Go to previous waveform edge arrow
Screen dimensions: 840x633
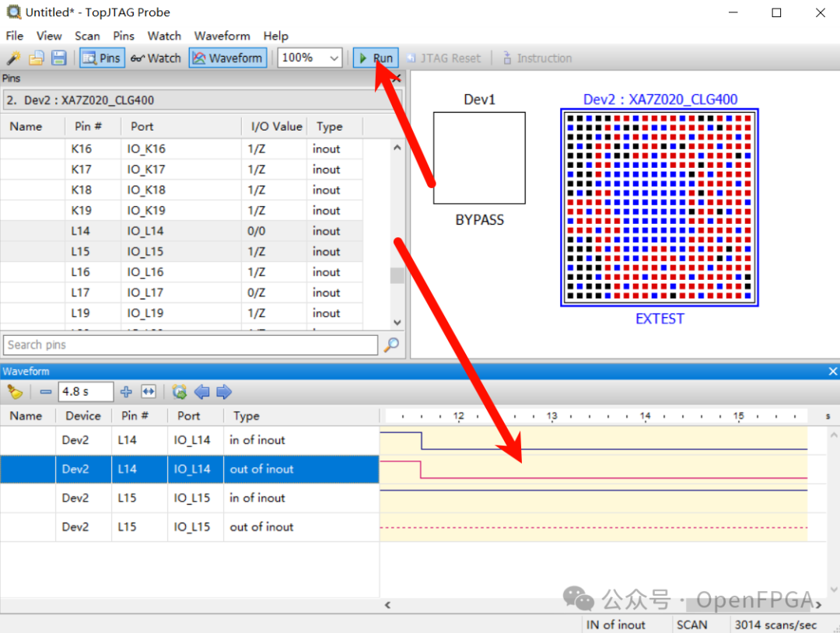pyautogui.click(x=201, y=392)
